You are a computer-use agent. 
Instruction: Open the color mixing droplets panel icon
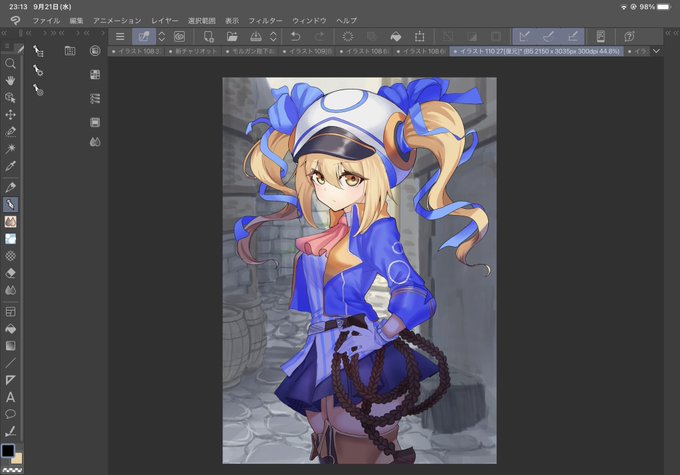click(x=95, y=142)
